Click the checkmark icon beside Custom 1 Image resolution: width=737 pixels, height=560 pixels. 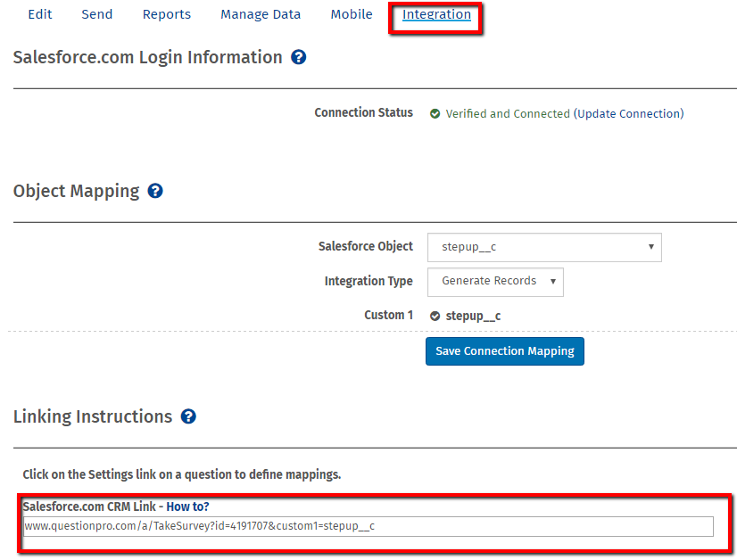[435, 316]
